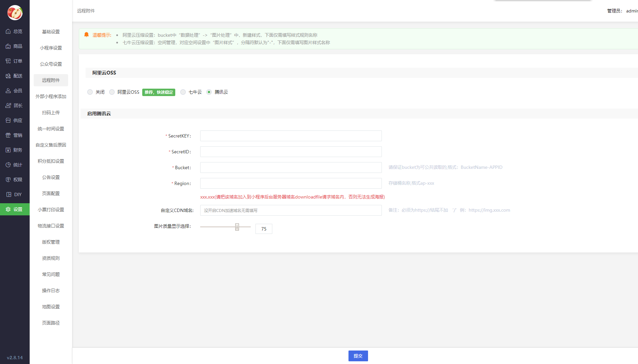This screenshot has width=638, height=364.
Task: Open 物流接口设置 submenu item
Action: coord(51,226)
